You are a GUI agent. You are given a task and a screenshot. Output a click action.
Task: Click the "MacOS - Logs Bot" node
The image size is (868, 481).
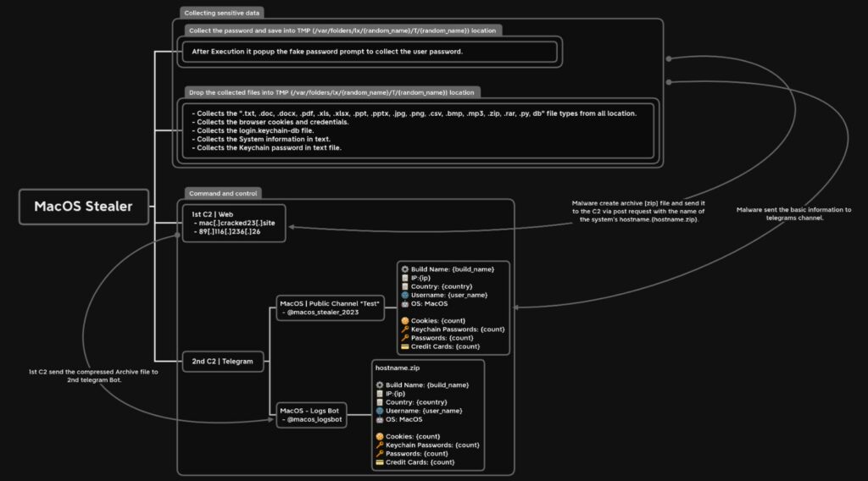[311, 414]
